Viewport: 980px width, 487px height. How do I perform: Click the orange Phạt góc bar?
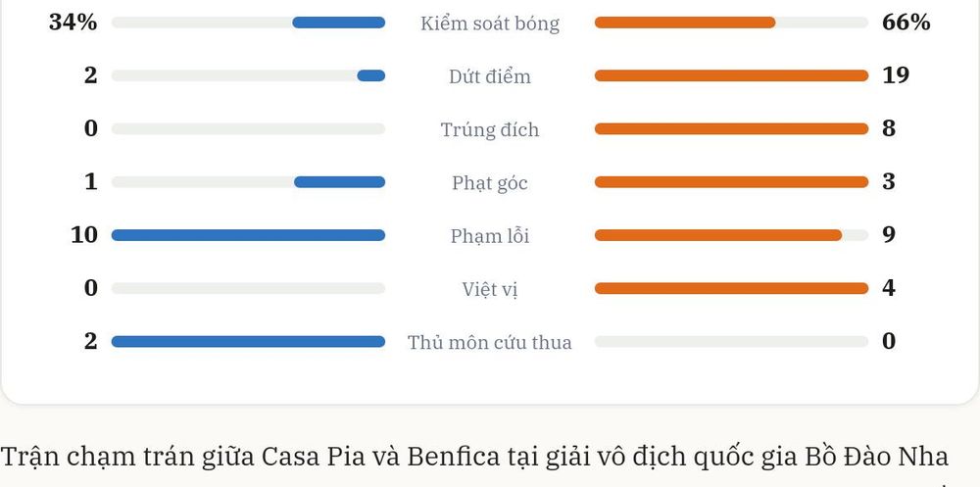coord(731,182)
